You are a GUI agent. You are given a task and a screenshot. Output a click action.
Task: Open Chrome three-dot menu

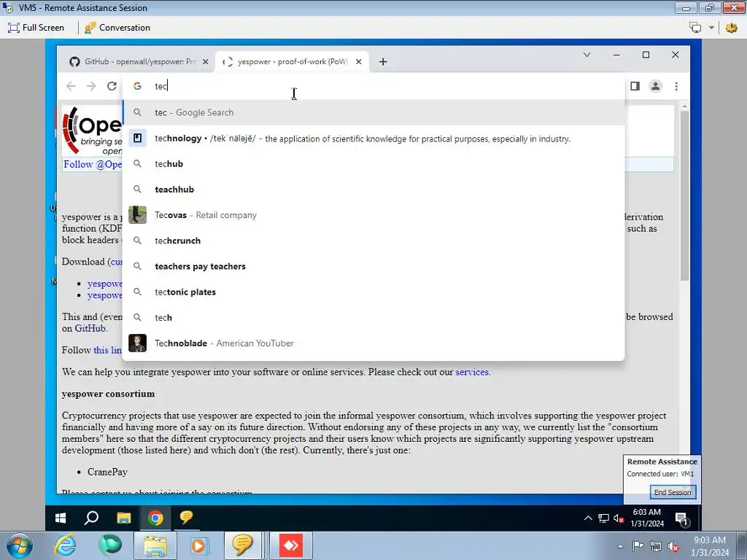676,86
